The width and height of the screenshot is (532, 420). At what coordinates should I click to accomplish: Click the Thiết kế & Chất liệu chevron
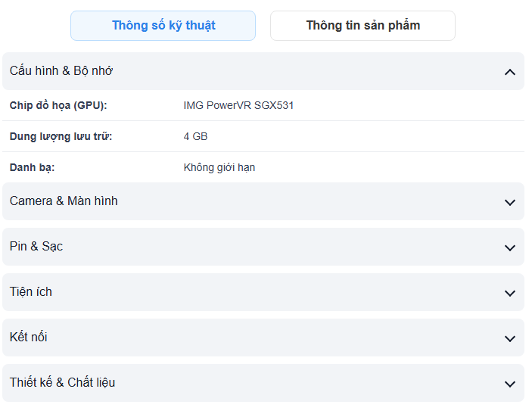(x=509, y=384)
